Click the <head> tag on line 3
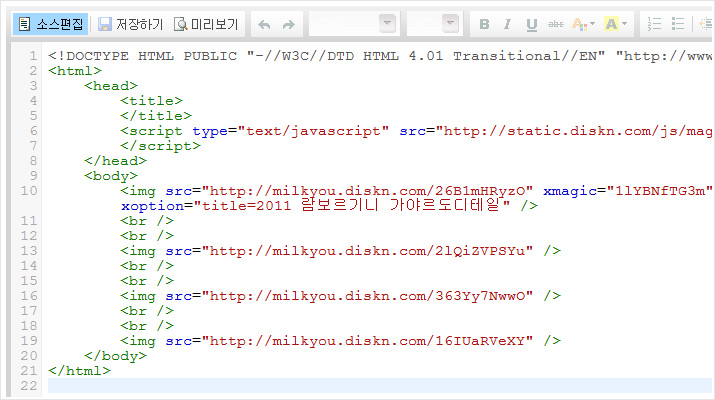The height and width of the screenshot is (400, 715). click(111, 86)
